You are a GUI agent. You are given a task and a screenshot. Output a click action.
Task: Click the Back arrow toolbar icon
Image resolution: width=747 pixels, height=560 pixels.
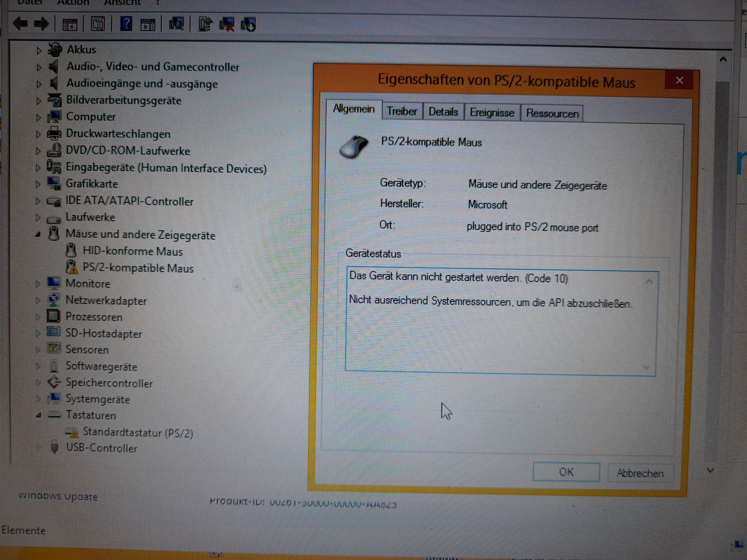20,24
